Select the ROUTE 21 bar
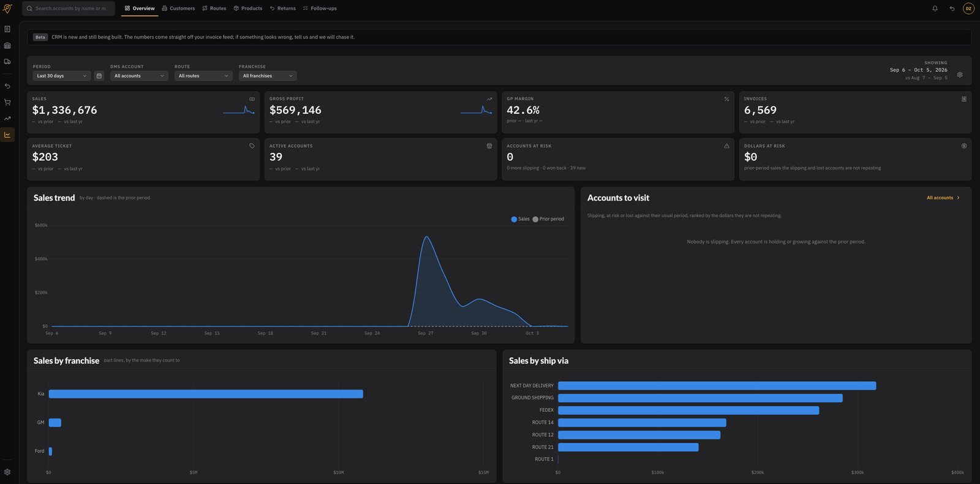The width and height of the screenshot is (980, 484). point(628,447)
